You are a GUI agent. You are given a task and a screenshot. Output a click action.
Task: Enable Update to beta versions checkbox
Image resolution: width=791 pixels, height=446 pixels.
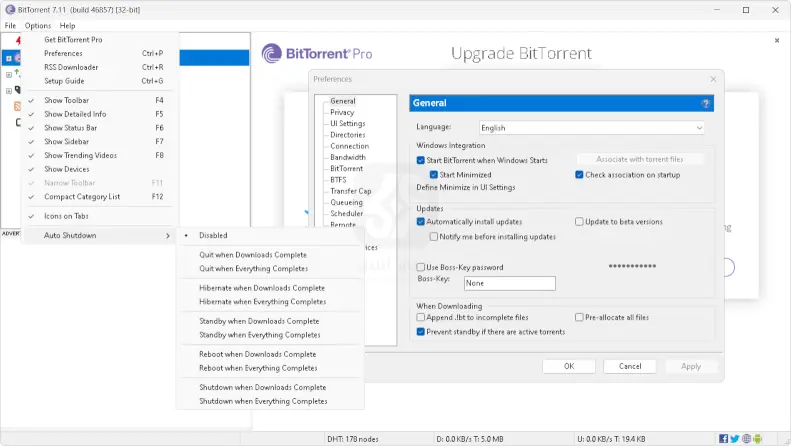click(x=579, y=222)
